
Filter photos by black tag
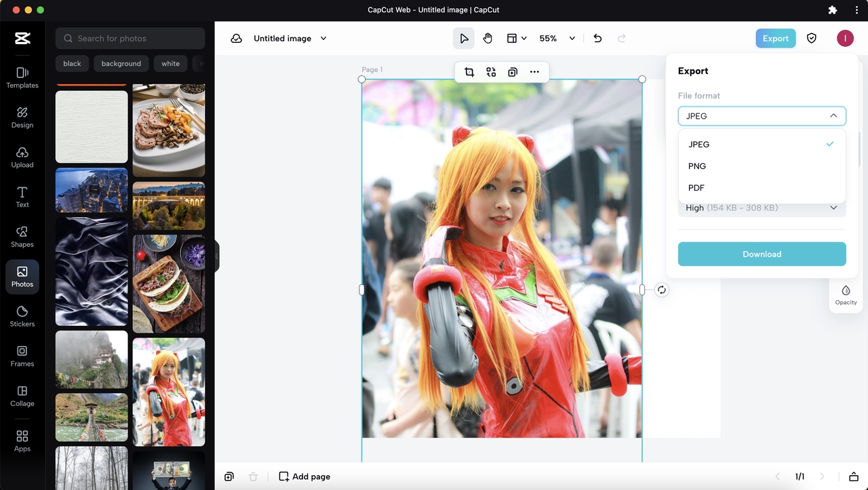tap(72, 64)
